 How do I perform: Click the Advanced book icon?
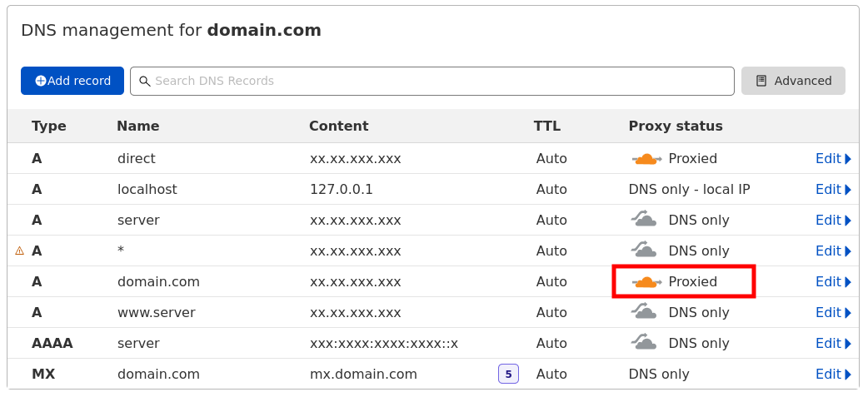(x=761, y=81)
